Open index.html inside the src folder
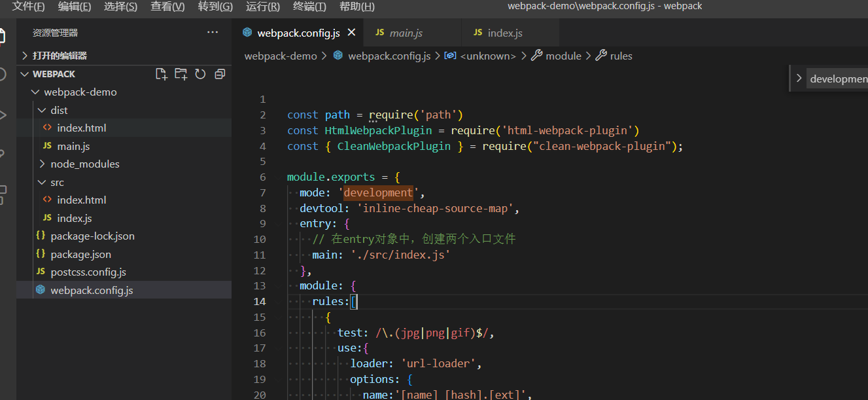The height and width of the screenshot is (400, 868). click(x=124, y=200)
